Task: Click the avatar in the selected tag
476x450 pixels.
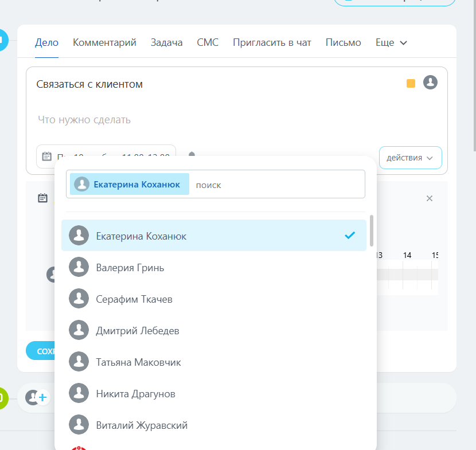Action: pos(81,184)
